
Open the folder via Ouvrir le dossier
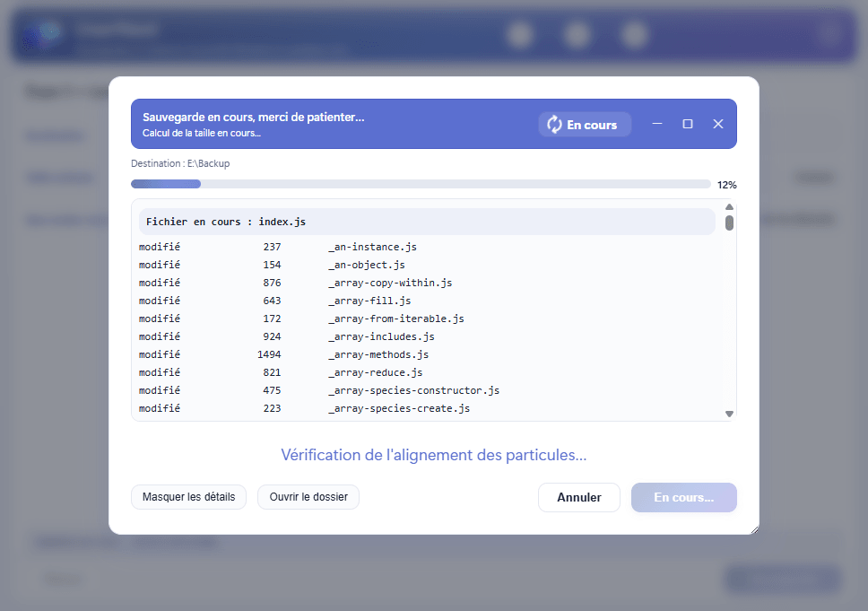pyautogui.click(x=308, y=496)
